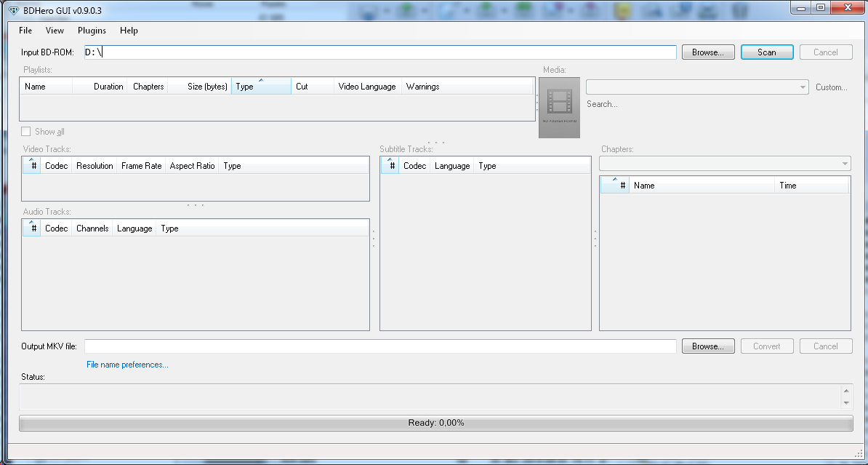
Task: Click the Status box scroll down arrow
Action: point(846,403)
